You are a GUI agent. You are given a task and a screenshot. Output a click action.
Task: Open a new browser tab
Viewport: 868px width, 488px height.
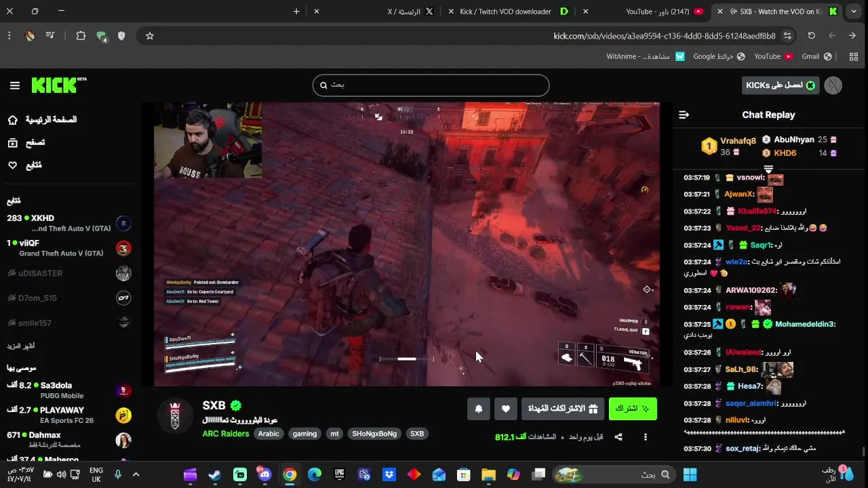pyautogui.click(x=296, y=12)
